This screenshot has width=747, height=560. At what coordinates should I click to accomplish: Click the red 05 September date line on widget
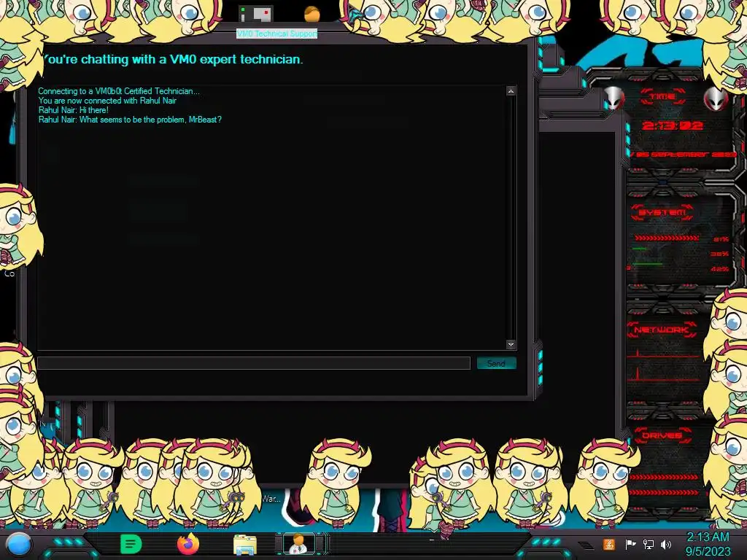point(684,155)
